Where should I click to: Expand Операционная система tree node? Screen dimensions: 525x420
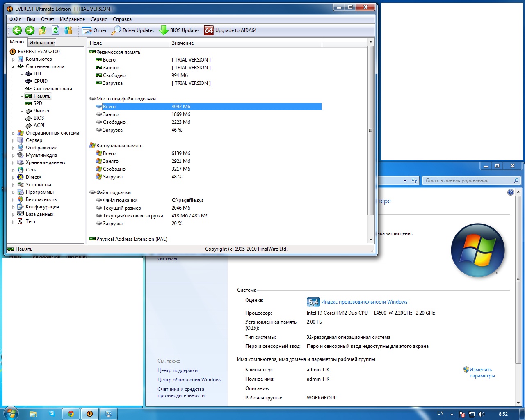tap(13, 133)
